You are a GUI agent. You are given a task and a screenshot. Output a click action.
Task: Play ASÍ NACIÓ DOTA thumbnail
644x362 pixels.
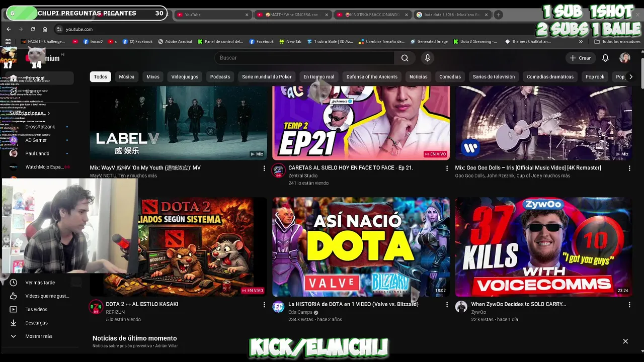pyautogui.click(x=361, y=247)
